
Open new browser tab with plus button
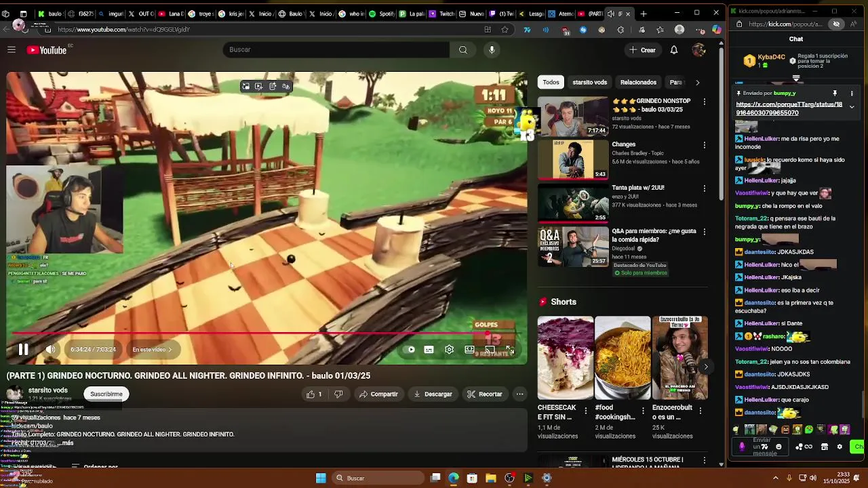(644, 14)
